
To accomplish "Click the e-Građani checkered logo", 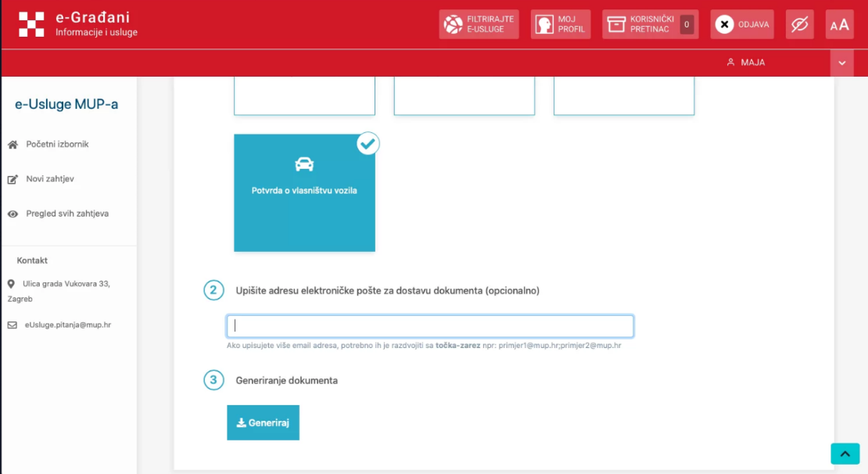I will 32,24.
